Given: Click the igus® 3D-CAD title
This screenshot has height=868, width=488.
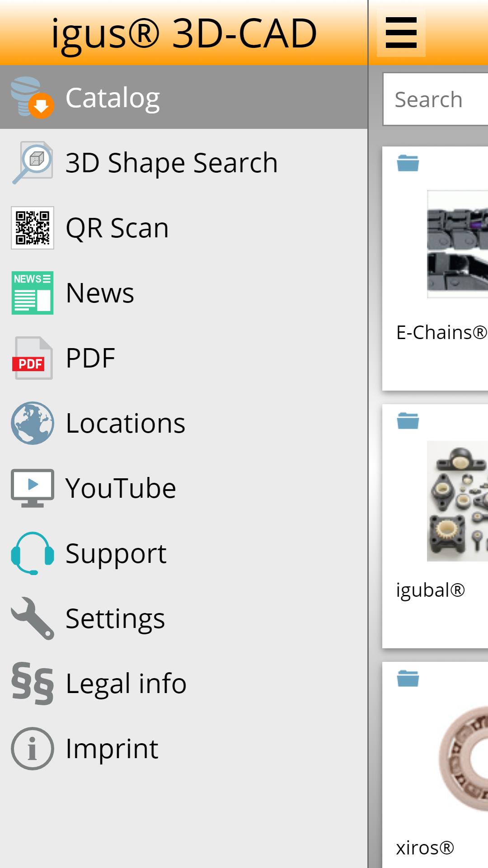Looking at the screenshot, I should tap(184, 34).
